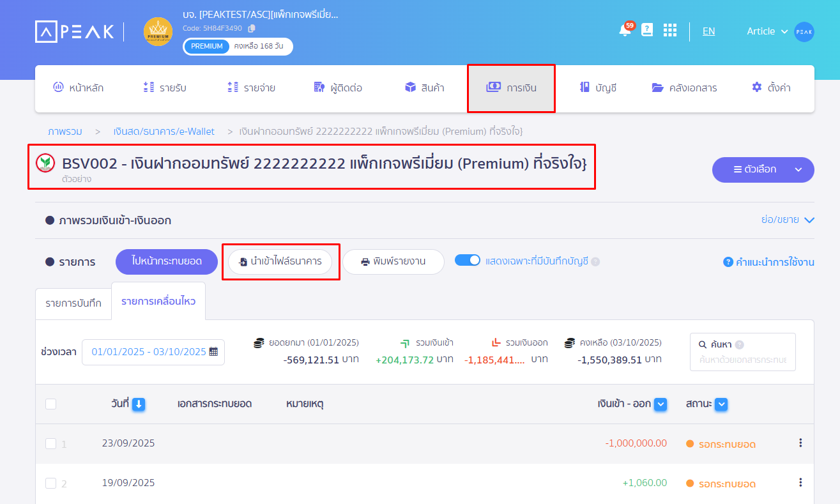Toggle show only recorded accounting entries switch
The height and width of the screenshot is (504, 840).
tap(468, 261)
